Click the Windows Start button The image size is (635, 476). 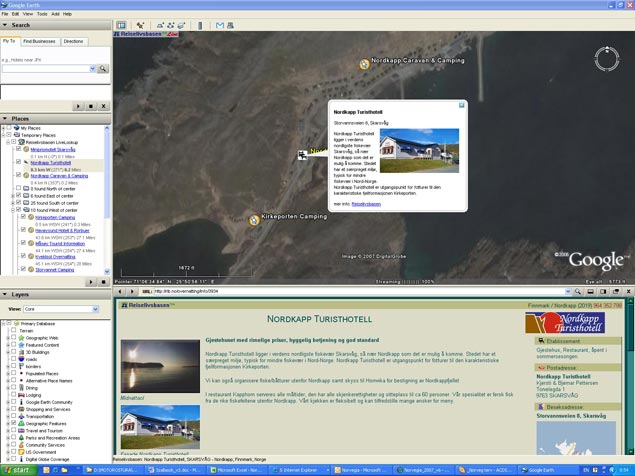(18, 470)
